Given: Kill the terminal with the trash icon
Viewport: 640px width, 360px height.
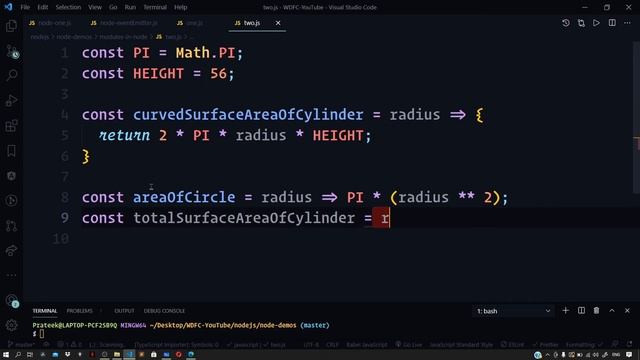Looking at the screenshot, I should 596,311.
